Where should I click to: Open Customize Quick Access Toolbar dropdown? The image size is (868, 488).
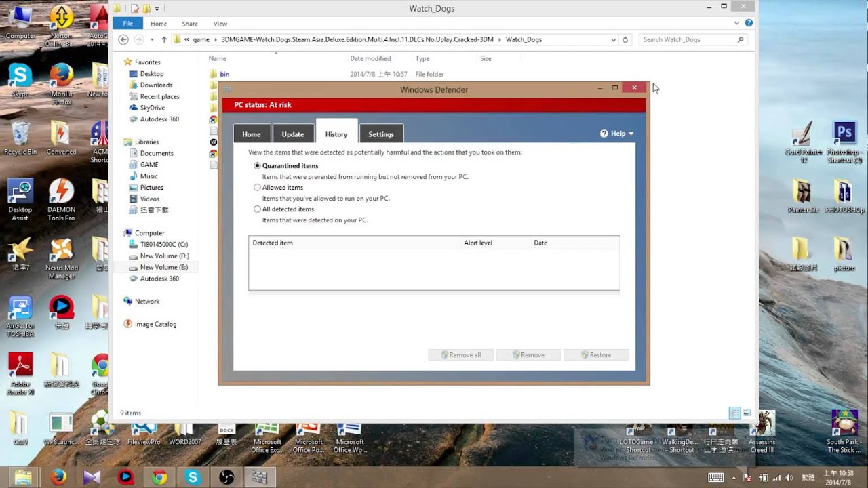(157, 9)
